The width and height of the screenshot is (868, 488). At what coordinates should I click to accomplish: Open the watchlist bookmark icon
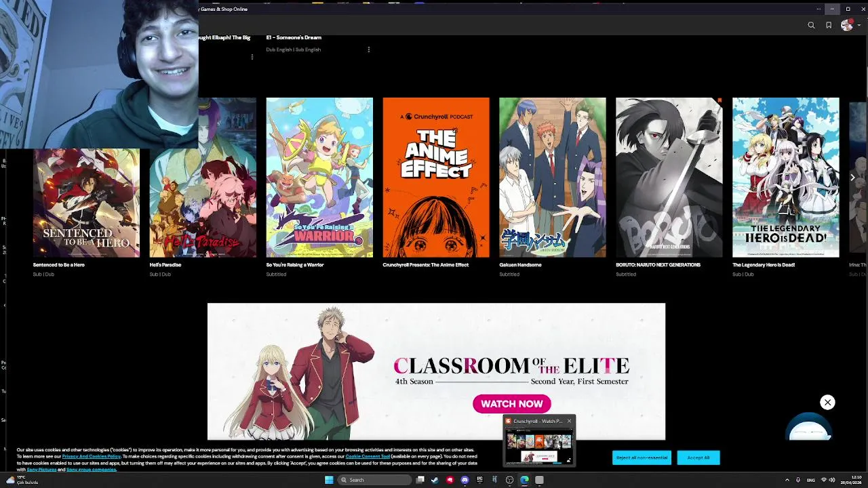point(829,25)
